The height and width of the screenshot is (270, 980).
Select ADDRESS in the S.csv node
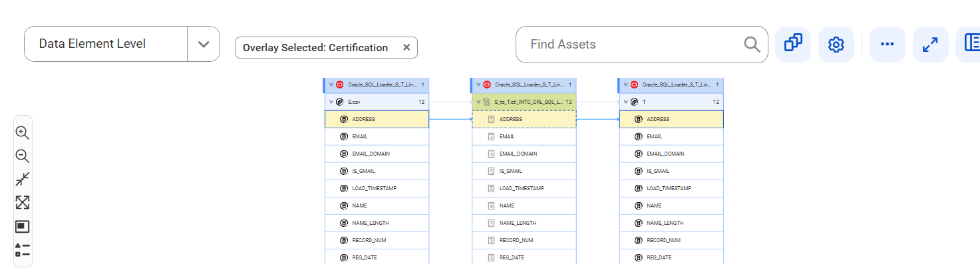(x=377, y=119)
